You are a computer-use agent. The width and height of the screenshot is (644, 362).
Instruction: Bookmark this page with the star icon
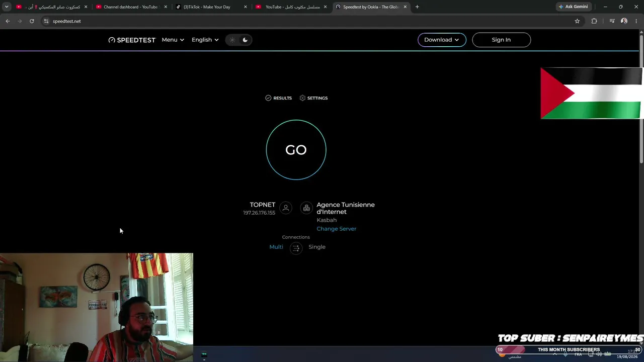577,21
